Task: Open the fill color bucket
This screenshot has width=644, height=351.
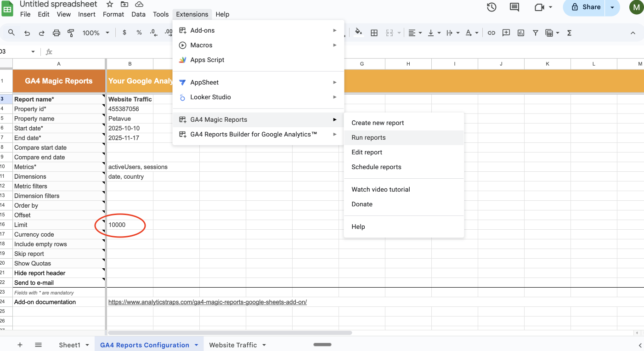Action: tap(359, 33)
